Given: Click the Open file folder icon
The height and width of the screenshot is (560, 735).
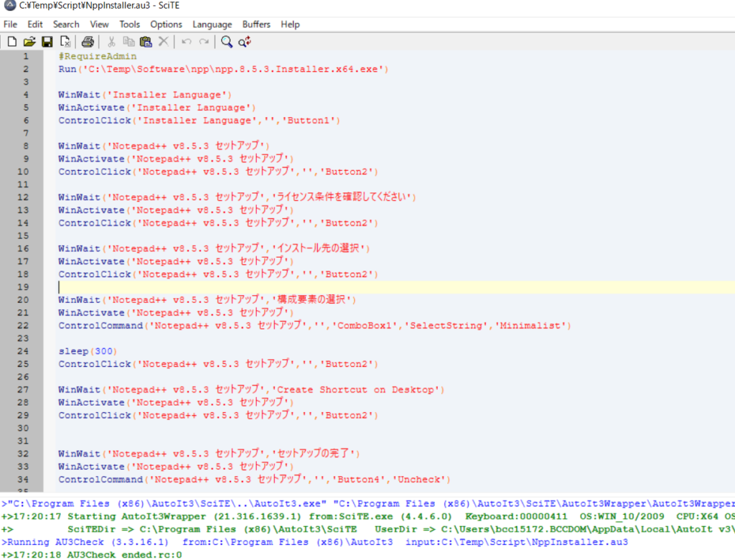Looking at the screenshot, I should click(x=29, y=42).
